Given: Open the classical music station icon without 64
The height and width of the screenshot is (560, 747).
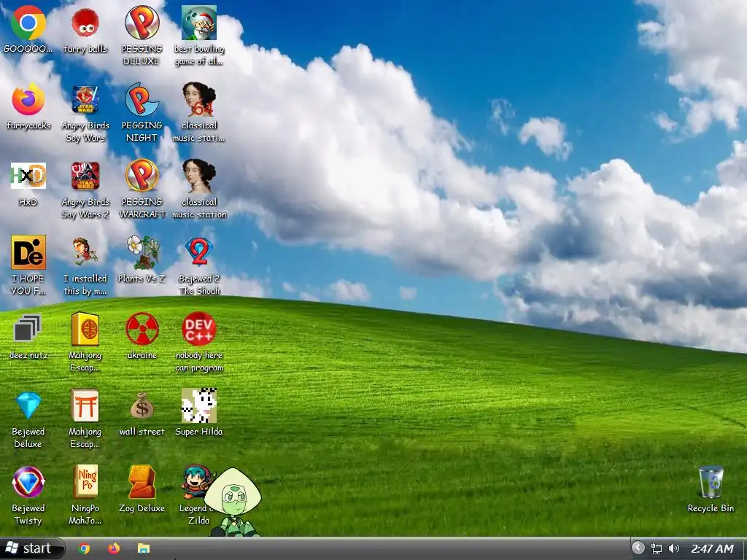Looking at the screenshot, I should [x=199, y=176].
